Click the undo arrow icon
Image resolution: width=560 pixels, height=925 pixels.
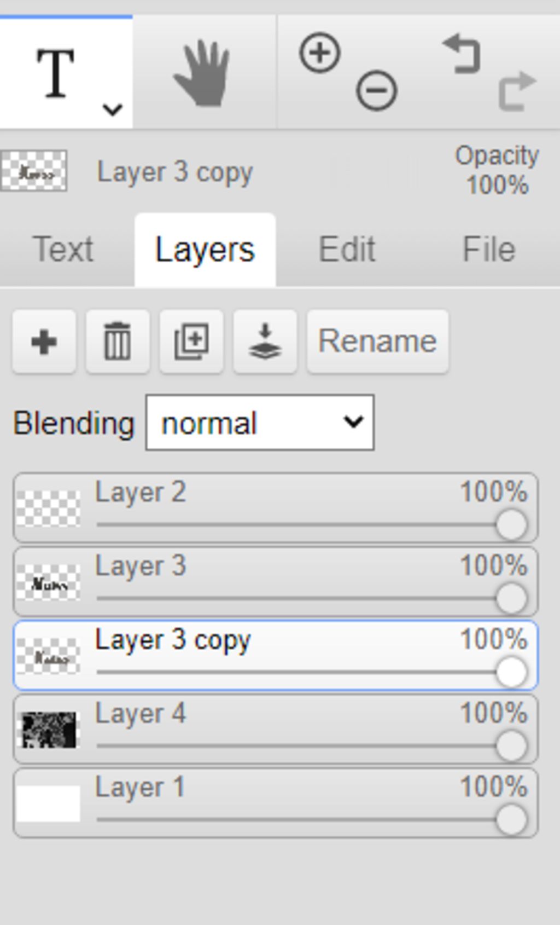pos(462,54)
